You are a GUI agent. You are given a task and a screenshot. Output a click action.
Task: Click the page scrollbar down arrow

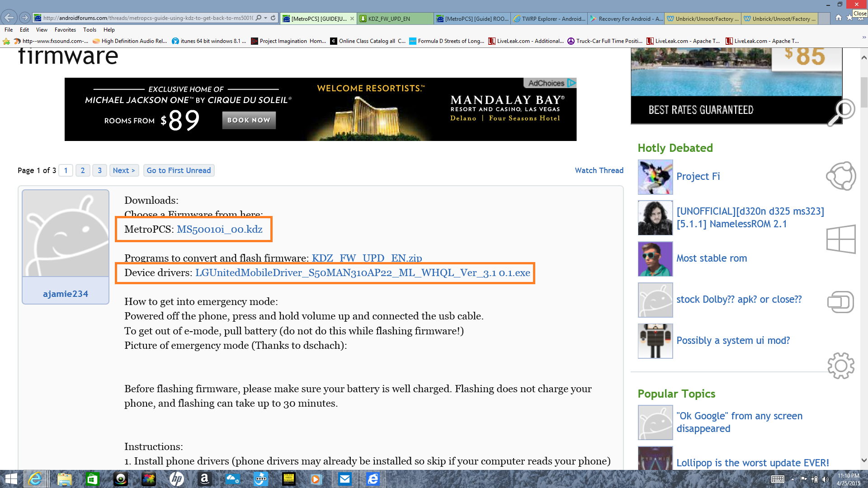tap(864, 460)
